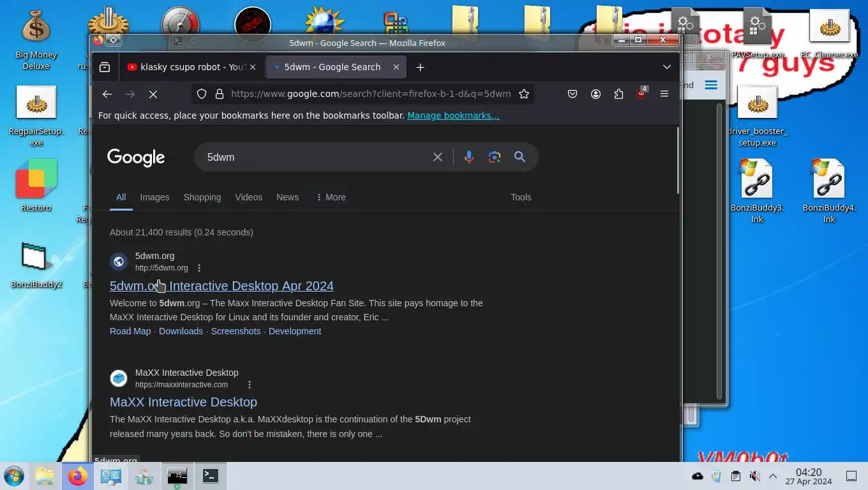Select BonziBuddy3.lnk desktop shortcut

click(x=757, y=191)
